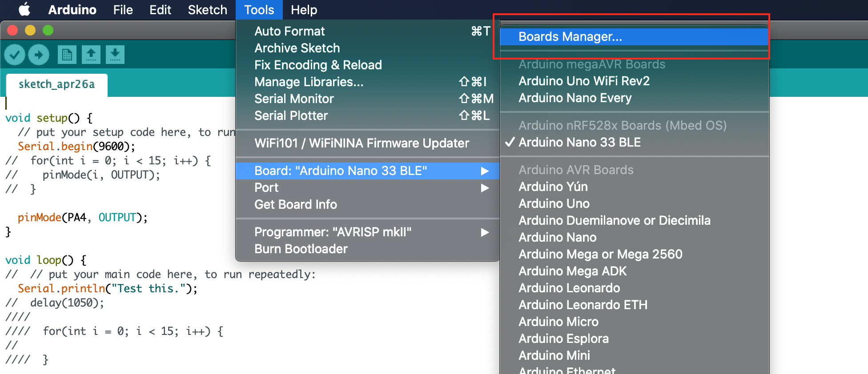Open the Serial Monitor
The image size is (868, 374).
pos(367,99)
